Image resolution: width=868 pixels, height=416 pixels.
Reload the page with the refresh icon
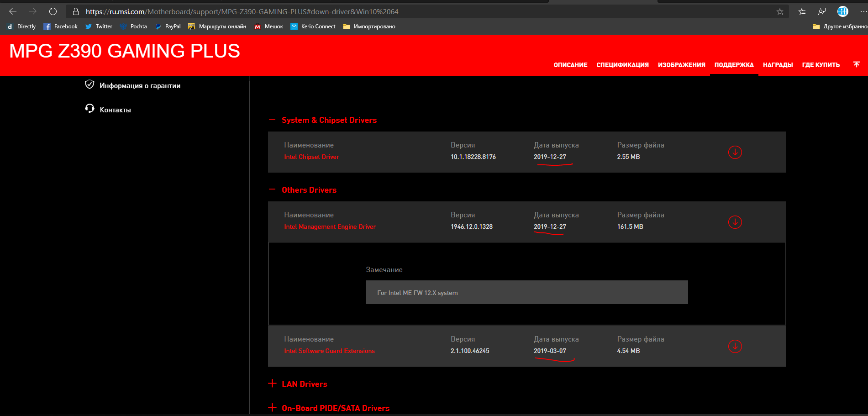(53, 11)
